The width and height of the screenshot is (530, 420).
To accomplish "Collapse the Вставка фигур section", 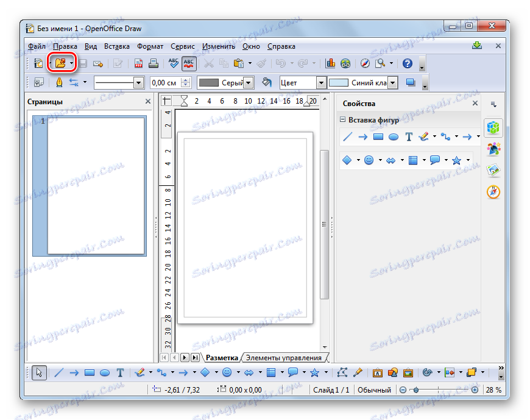I will pyautogui.click(x=342, y=119).
